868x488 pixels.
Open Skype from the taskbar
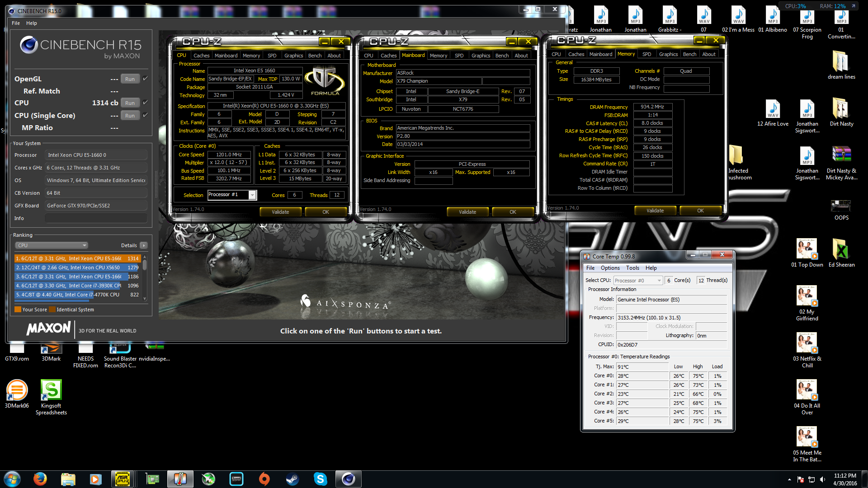click(x=321, y=479)
